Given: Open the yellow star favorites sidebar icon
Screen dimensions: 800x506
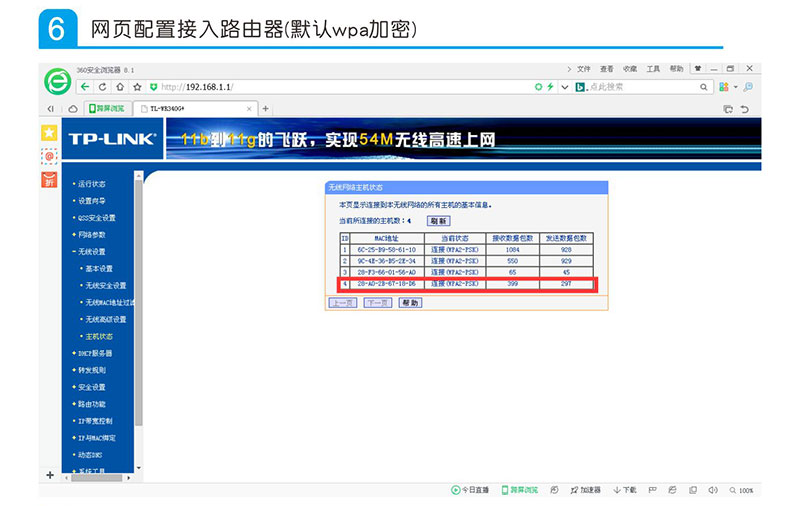Looking at the screenshot, I should pos(49,133).
